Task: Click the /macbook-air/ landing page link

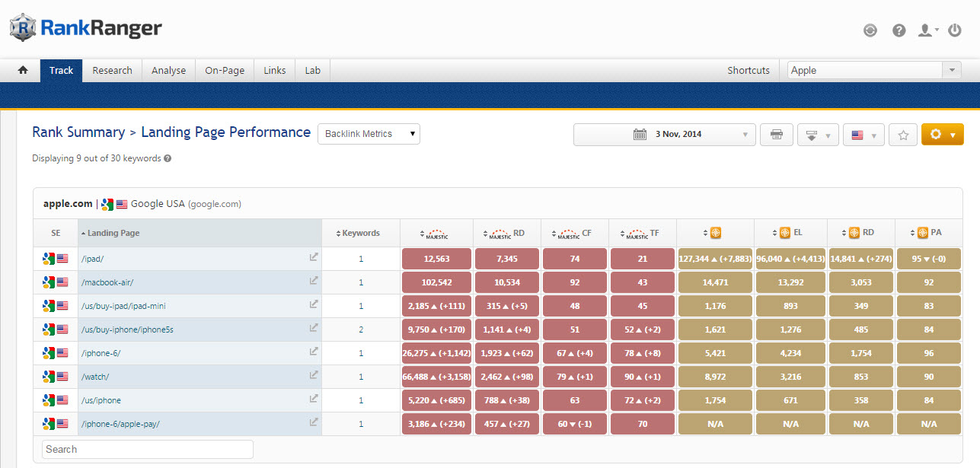Action: [107, 282]
